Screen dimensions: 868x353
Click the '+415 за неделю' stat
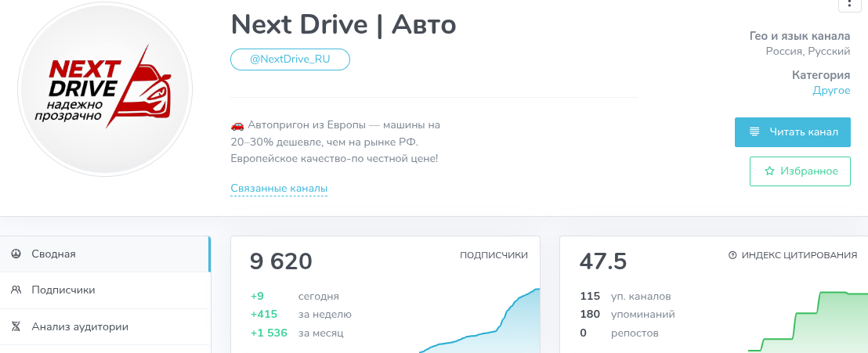301,315
